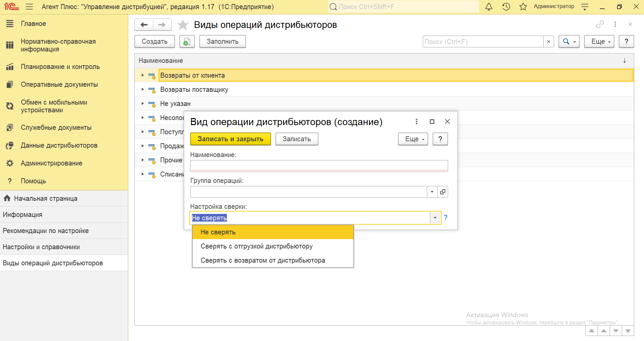Switch to Виды операций дистрибьюторов page
Image resolution: width=644 pixels, height=341 pixels.
click(x=64, y=263)
